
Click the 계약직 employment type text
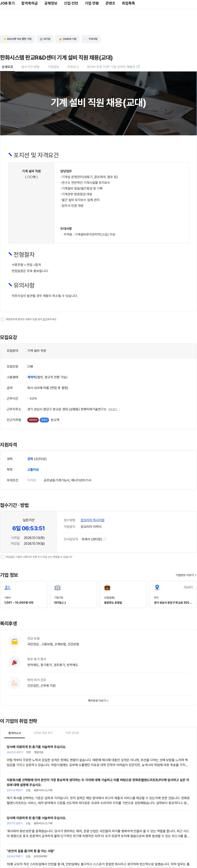point(31,377)
